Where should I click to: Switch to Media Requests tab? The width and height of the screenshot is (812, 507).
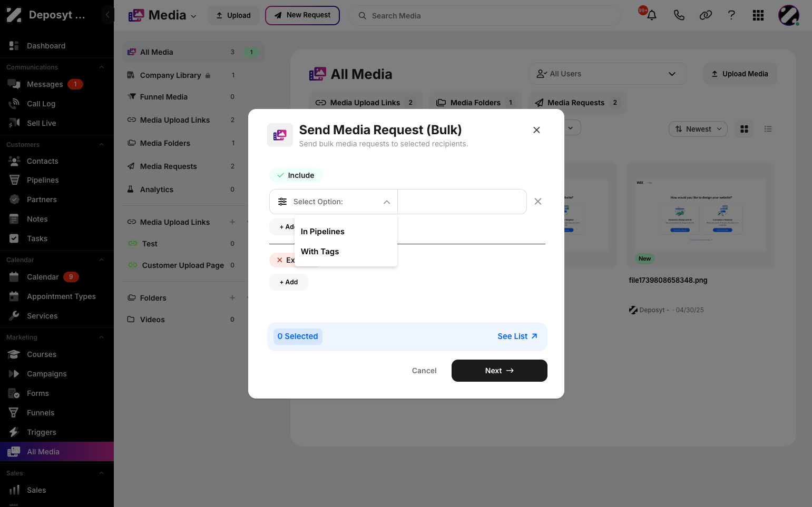[578, 103]
